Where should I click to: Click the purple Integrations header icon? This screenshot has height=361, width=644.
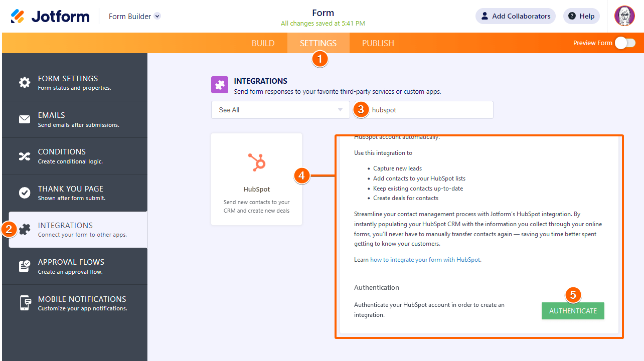220,85
